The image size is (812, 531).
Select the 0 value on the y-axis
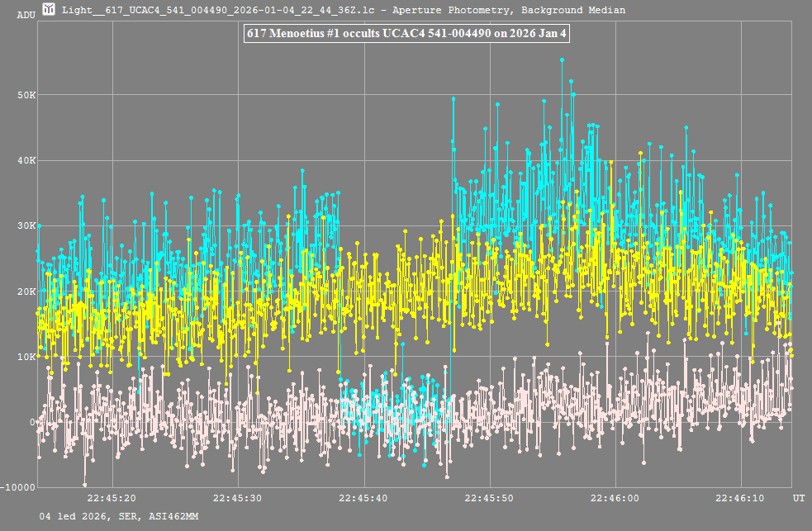click(32, 422)
